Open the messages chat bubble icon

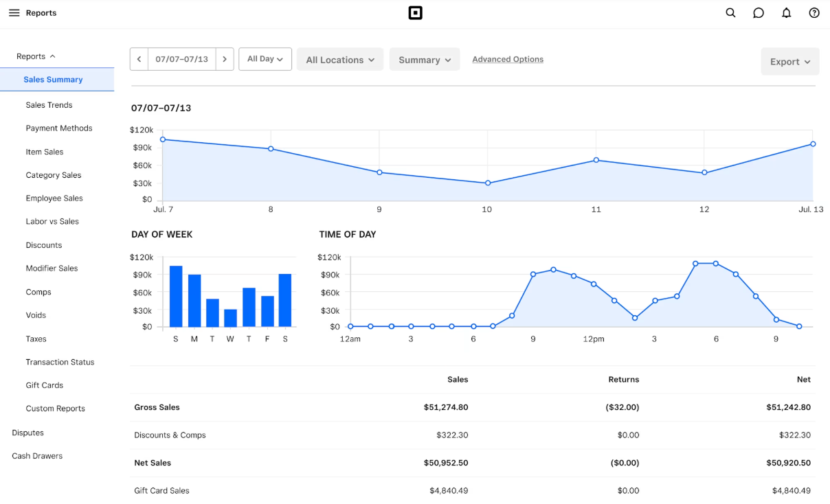[x=759, y=13]
